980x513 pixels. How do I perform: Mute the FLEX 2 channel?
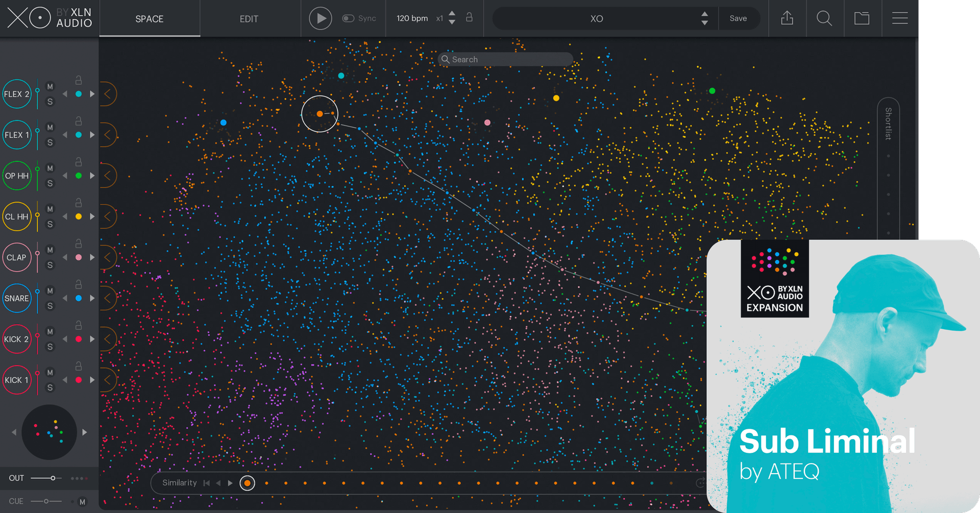coord(50,87)
